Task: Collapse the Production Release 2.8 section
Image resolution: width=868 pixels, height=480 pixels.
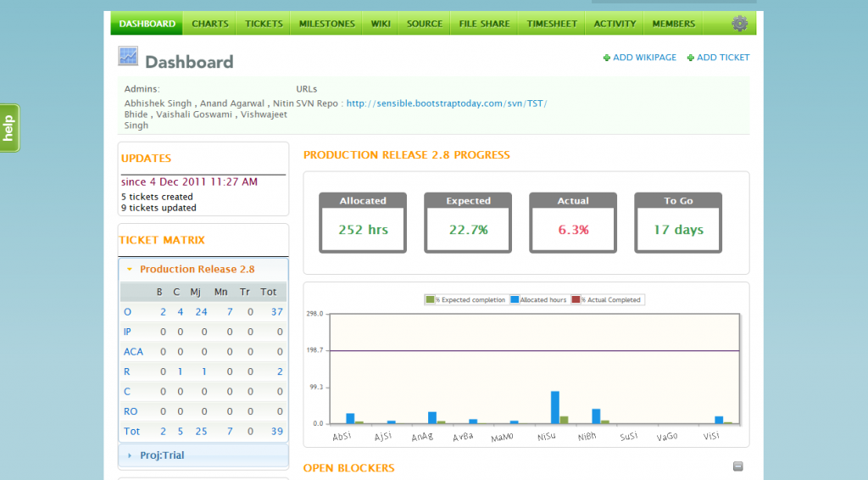Action: pos(203,269)
